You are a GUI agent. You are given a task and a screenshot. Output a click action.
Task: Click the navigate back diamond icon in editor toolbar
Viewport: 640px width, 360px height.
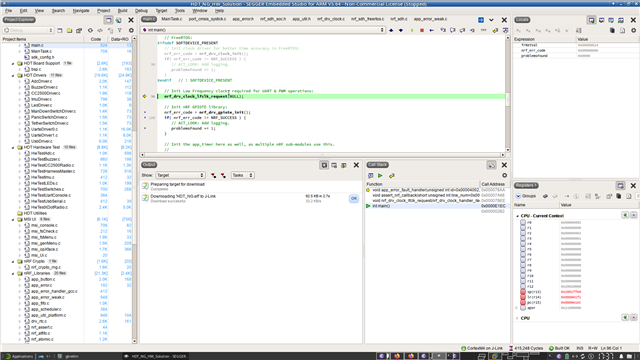point(391,30)
